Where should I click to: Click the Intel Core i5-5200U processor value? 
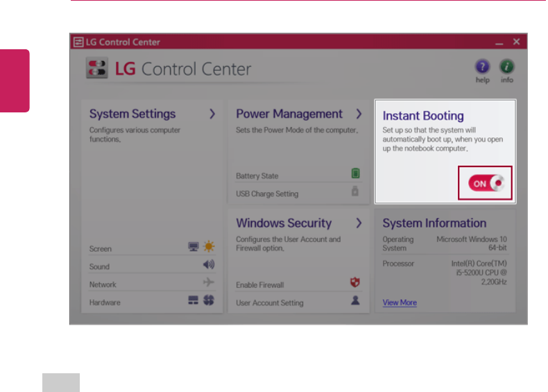479,273
